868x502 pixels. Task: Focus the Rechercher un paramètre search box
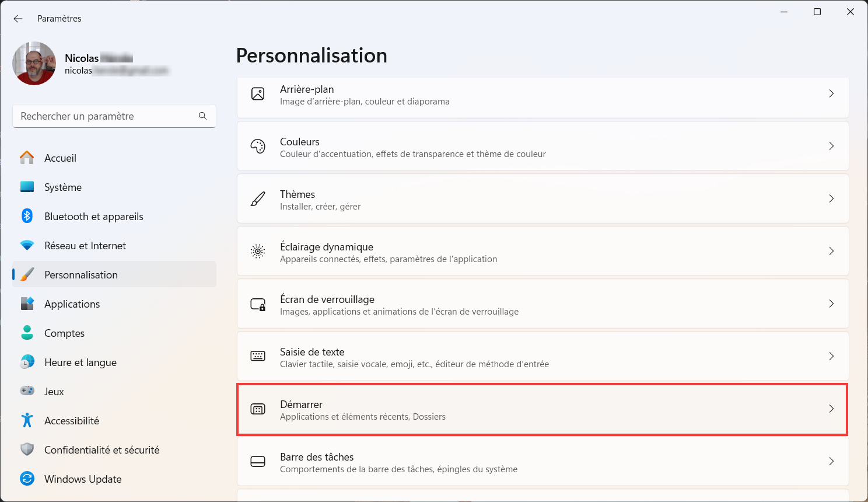click(114, 116)
